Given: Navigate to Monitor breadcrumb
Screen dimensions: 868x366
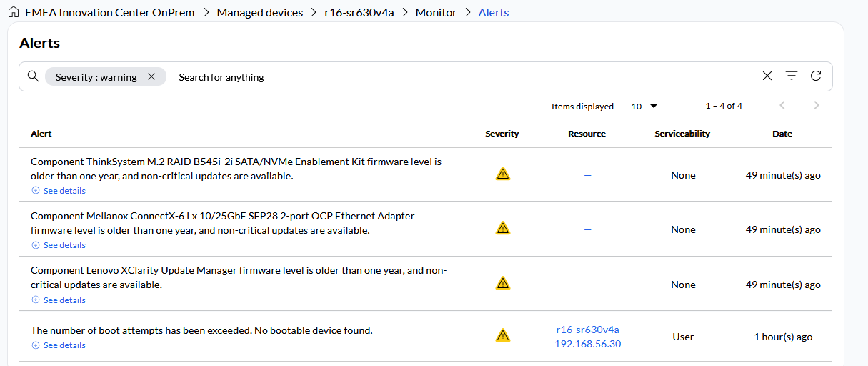Looking at the screenshot, I should point(436,12).
